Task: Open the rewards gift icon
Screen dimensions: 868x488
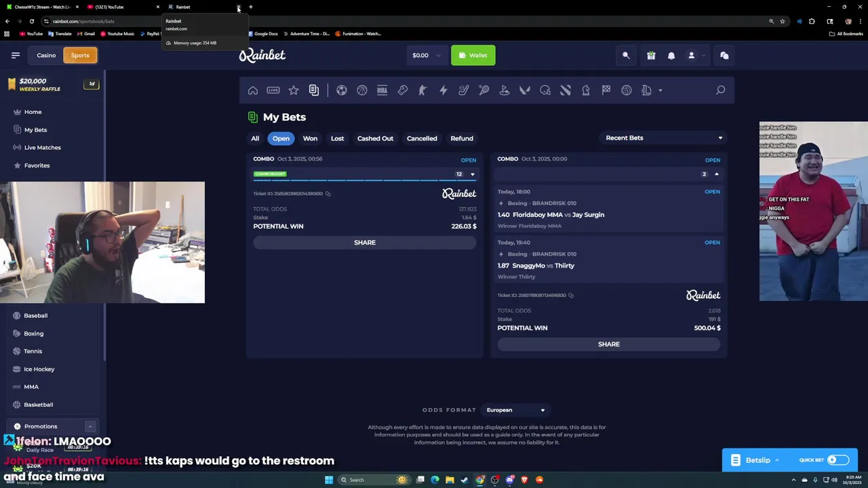Action: [x=651, y=56]
